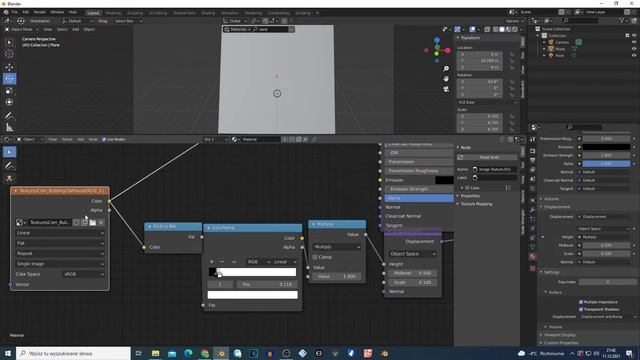Image resolution: width=640 pixels, height=360 pixels.
Task: Toggle the Use Nodes checkbox
Action: point(104,140)
